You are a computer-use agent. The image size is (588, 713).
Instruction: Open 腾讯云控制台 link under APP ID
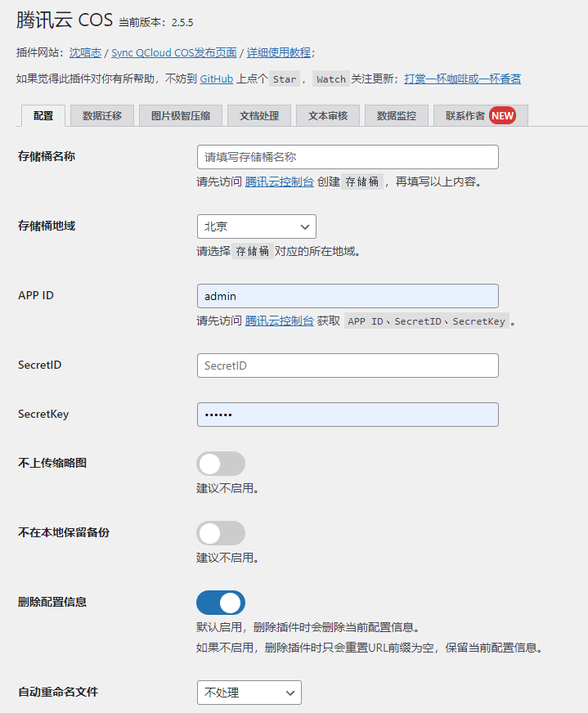[x=279, y=321]
